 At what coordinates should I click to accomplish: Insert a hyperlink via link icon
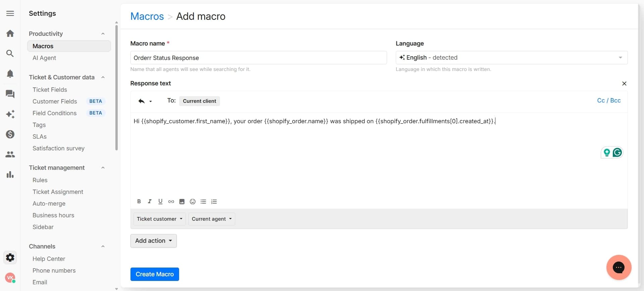(171, 202)
